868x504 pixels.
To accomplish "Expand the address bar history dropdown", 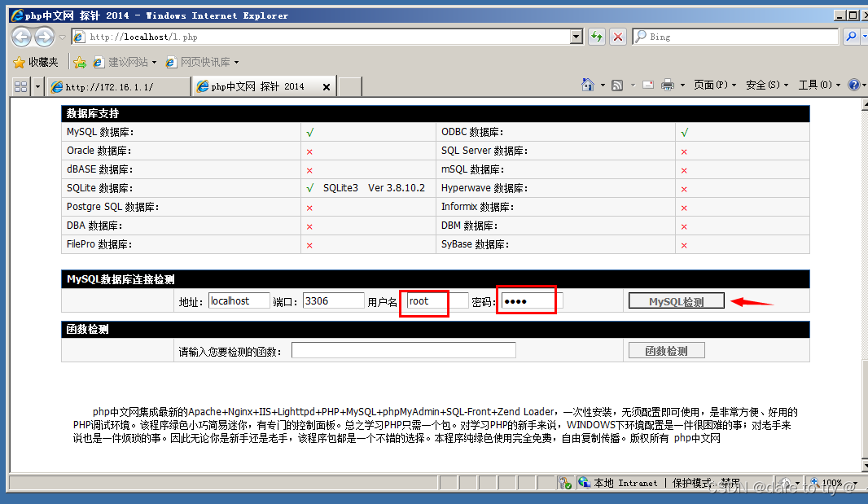I will 576,37.
